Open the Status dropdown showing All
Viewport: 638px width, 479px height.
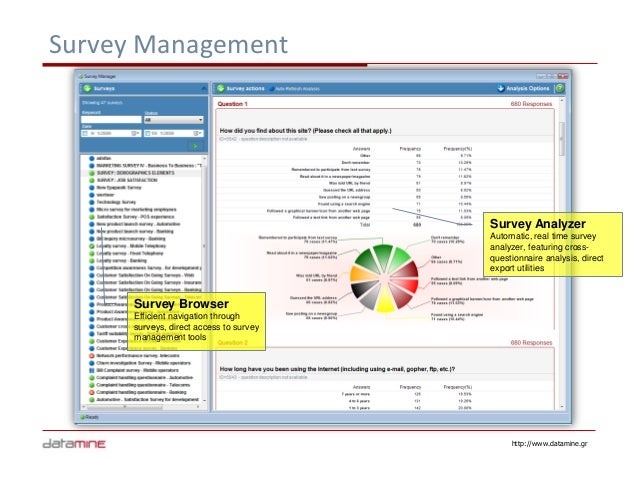click(174, 120)
